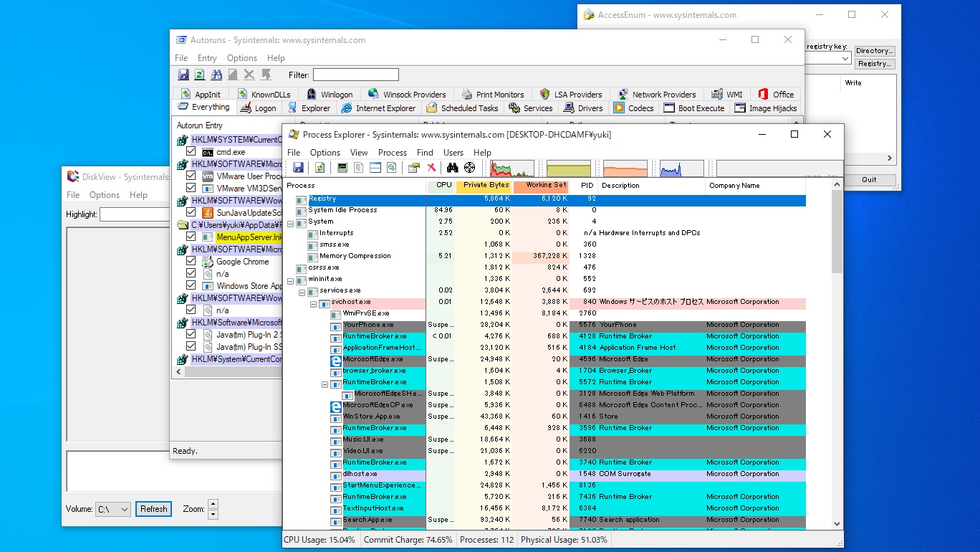
Task: Toggle Show Process Tree icon in Process Explorer
Action: [359, 168]
